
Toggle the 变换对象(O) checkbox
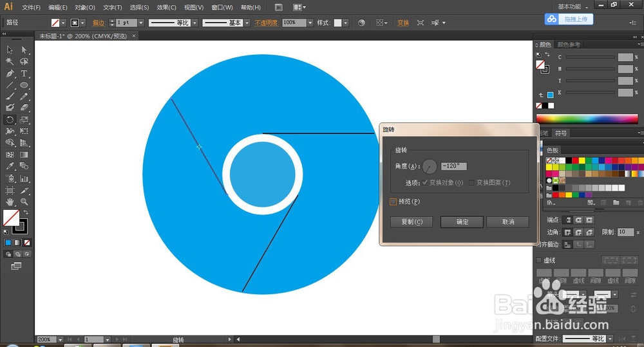coord(424,183)
